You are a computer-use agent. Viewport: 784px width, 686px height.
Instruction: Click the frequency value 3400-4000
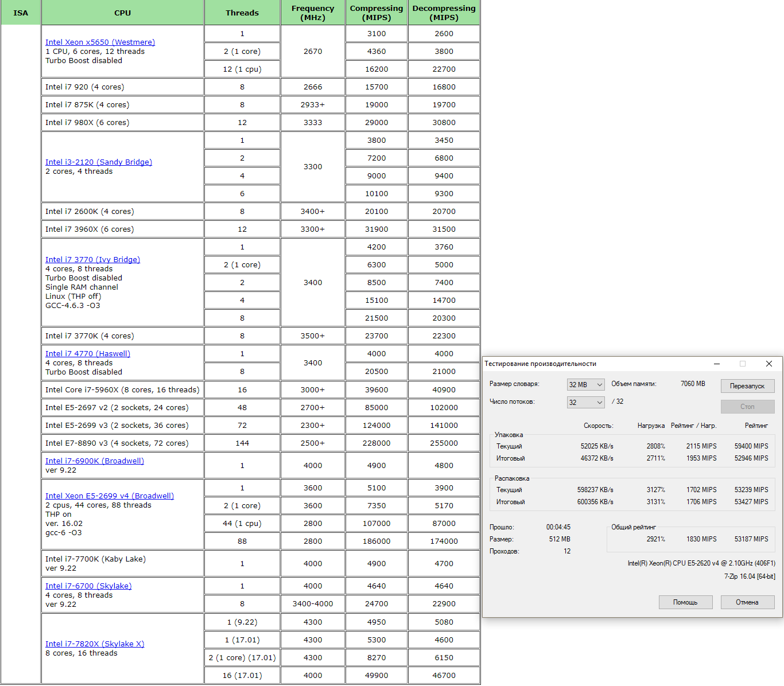click(x=313, y=603)
